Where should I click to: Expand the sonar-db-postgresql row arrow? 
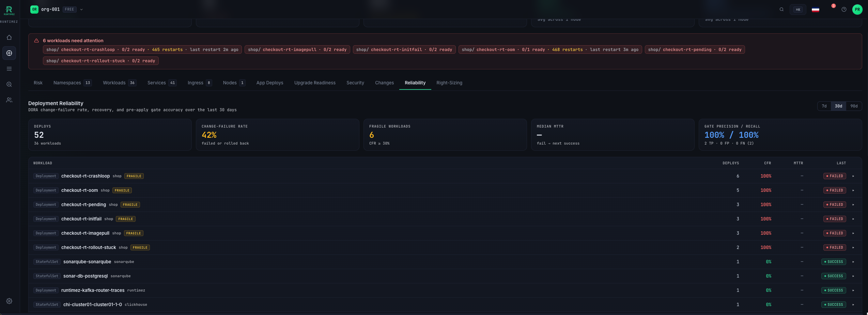853,276
